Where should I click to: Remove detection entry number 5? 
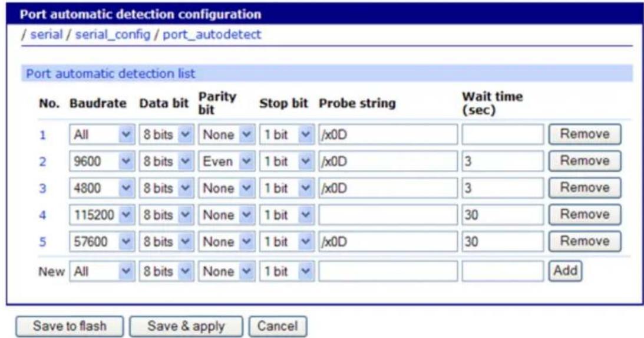point(585,241)
